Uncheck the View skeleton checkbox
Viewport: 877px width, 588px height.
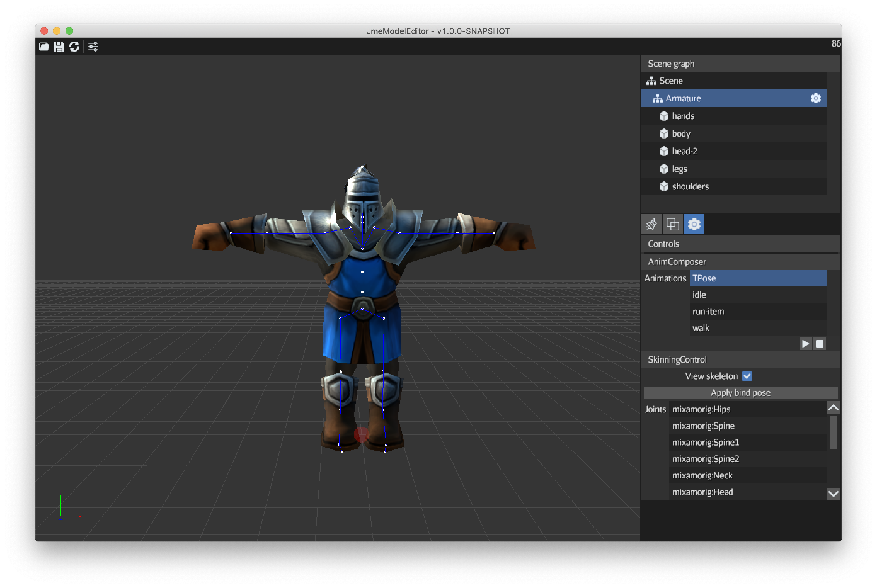tap(747, 376)
